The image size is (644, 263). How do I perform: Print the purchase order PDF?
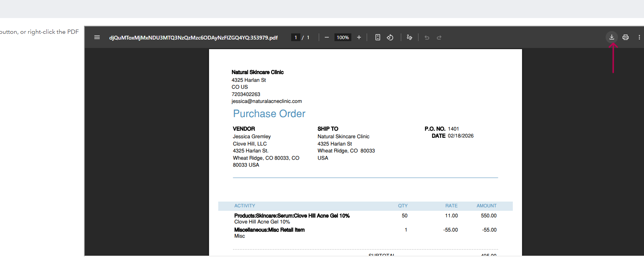tap(626, 37)
